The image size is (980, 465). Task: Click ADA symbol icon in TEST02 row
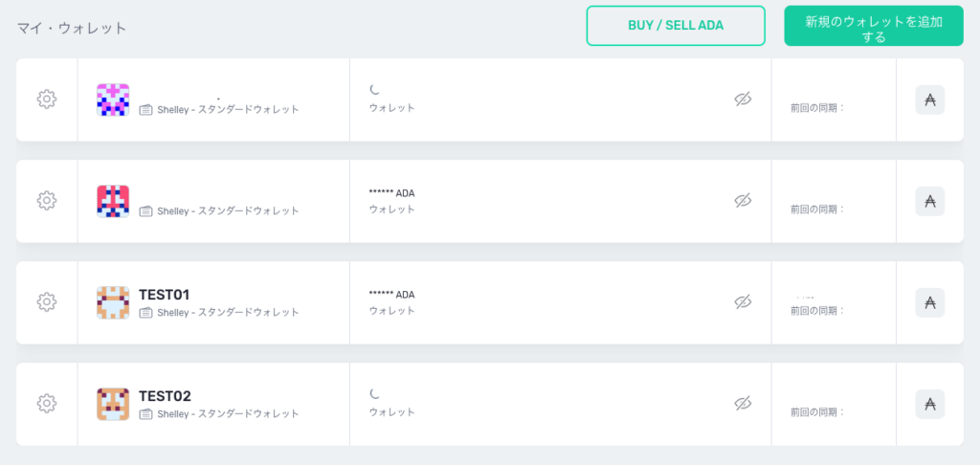click(929, 404)
